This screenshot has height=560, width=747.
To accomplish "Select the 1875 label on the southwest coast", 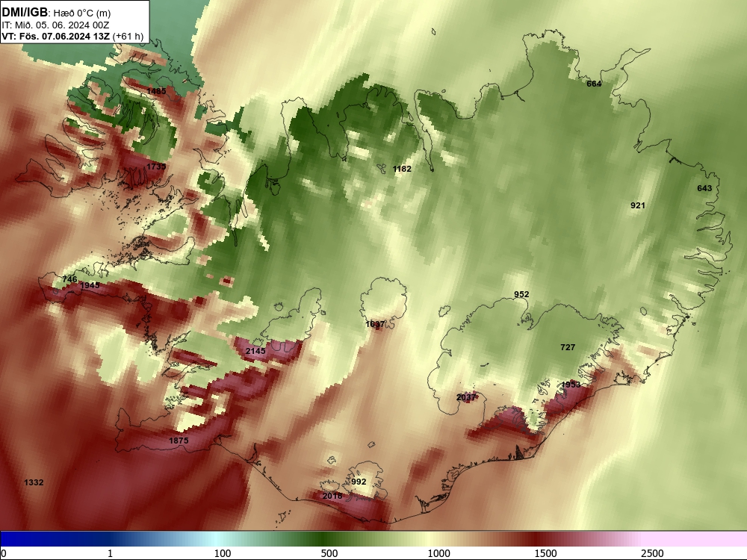I will pyautogui.click(x=179, y=441).
